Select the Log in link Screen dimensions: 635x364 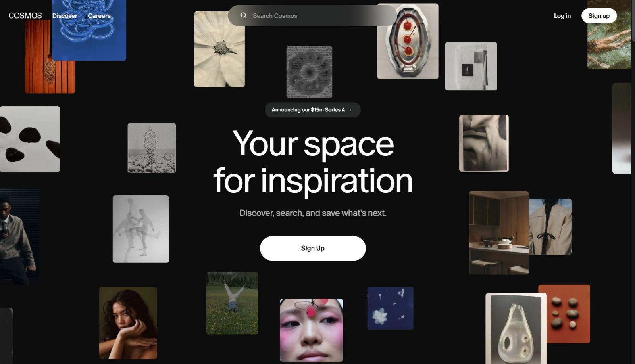coord(562,16)
